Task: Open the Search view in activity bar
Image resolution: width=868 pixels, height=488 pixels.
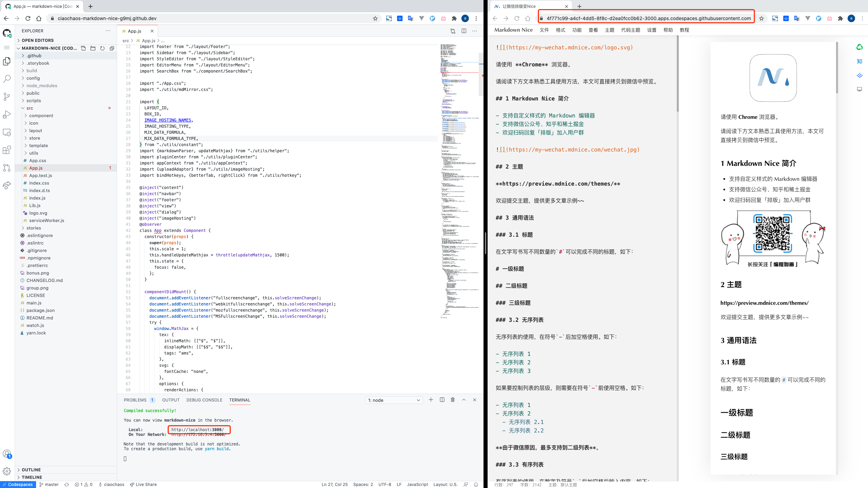Action: coord(7,79)
